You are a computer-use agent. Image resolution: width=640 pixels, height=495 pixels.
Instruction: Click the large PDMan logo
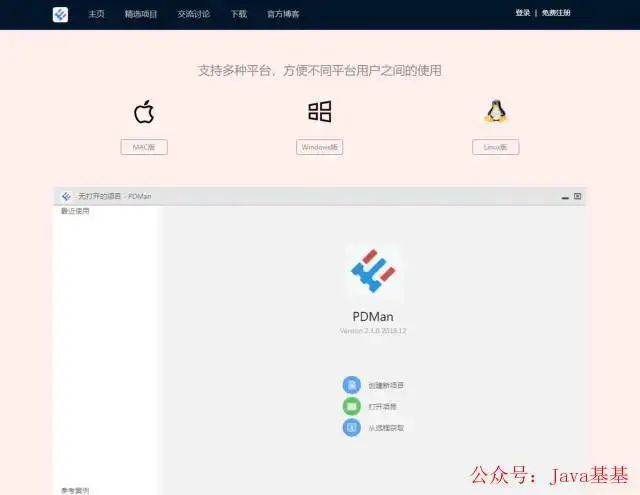(x=373, y=271)
